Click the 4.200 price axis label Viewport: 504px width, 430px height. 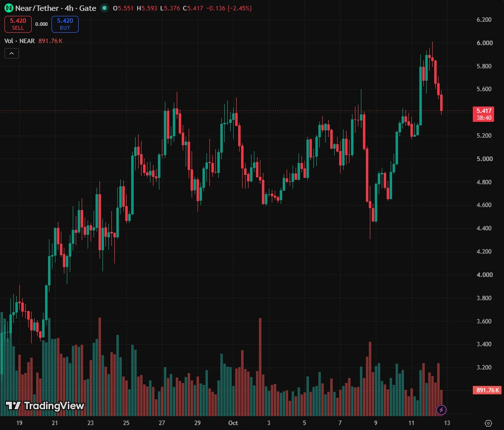[x=484, y=252]
